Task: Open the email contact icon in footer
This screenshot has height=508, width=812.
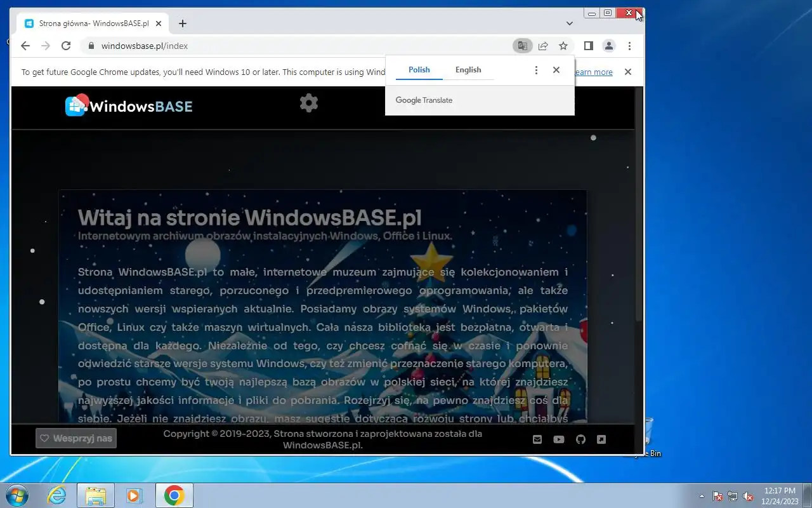Action: (537, 439)
